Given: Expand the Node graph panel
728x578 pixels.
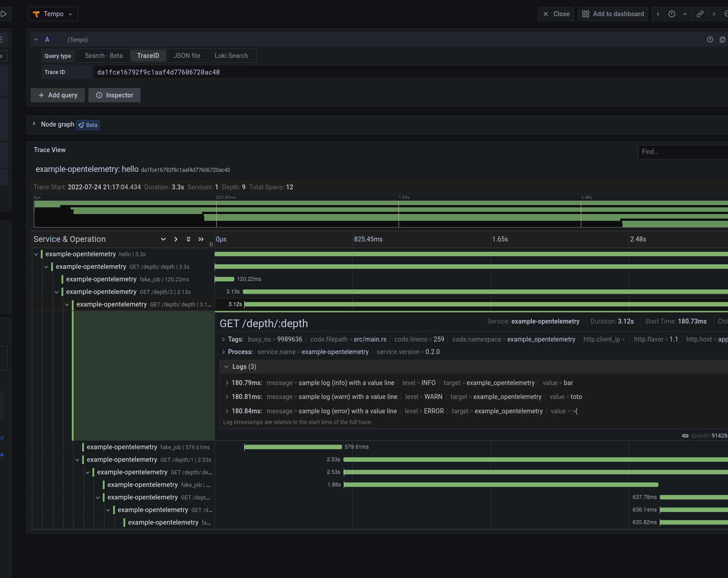Looking at the screenshot, I should tap(34, 124).
